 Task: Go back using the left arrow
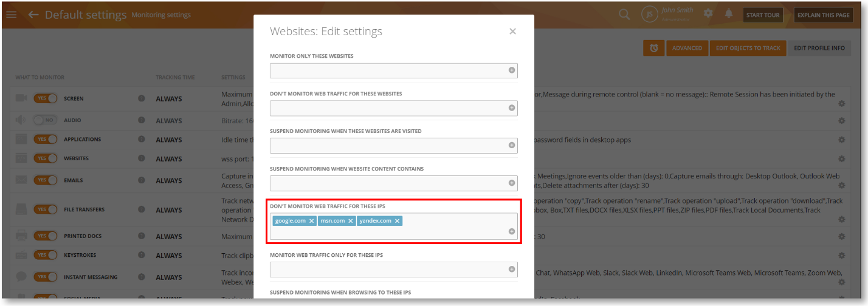33,15
